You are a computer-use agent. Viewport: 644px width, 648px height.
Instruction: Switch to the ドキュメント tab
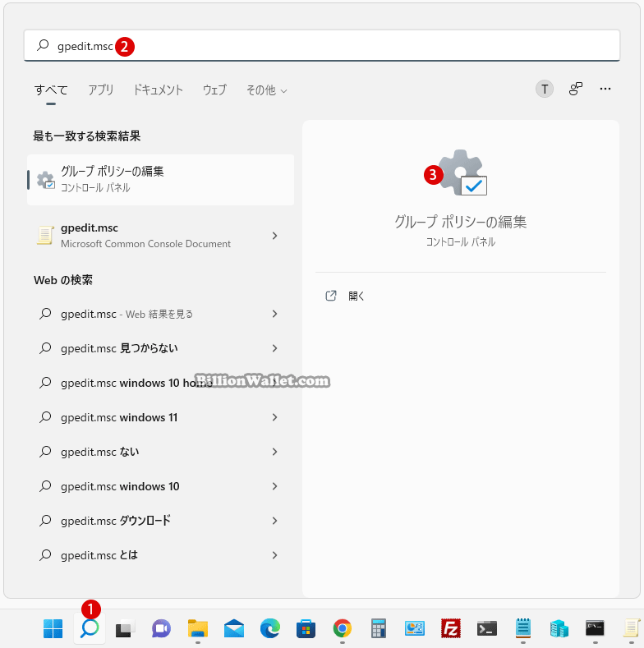pyautogui.click(x=158, y=90)
